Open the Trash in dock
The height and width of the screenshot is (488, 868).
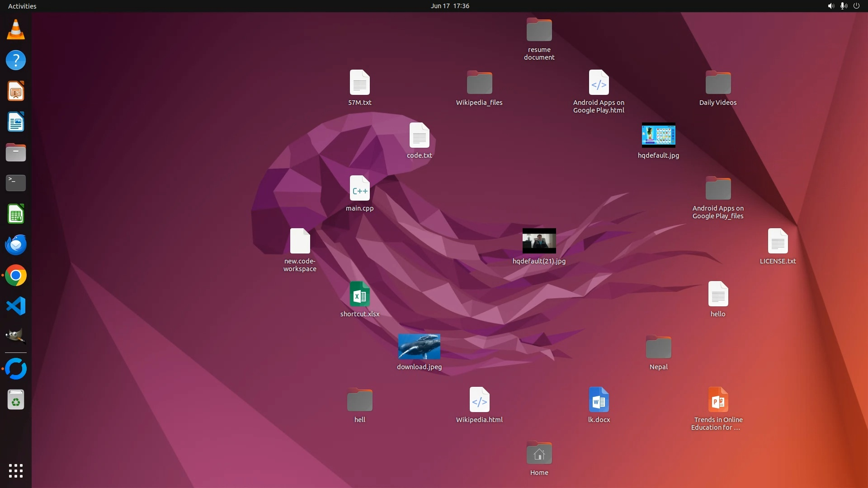point(16,400)
